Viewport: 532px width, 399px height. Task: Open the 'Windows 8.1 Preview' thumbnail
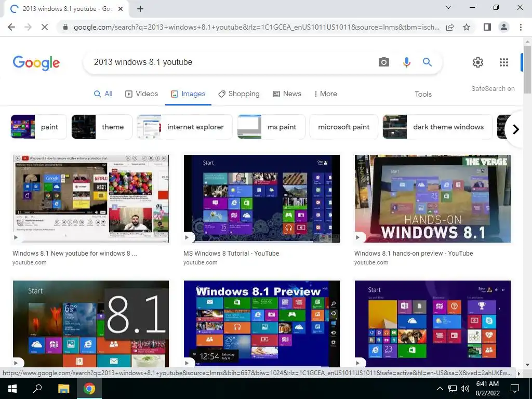coord(262,324)
